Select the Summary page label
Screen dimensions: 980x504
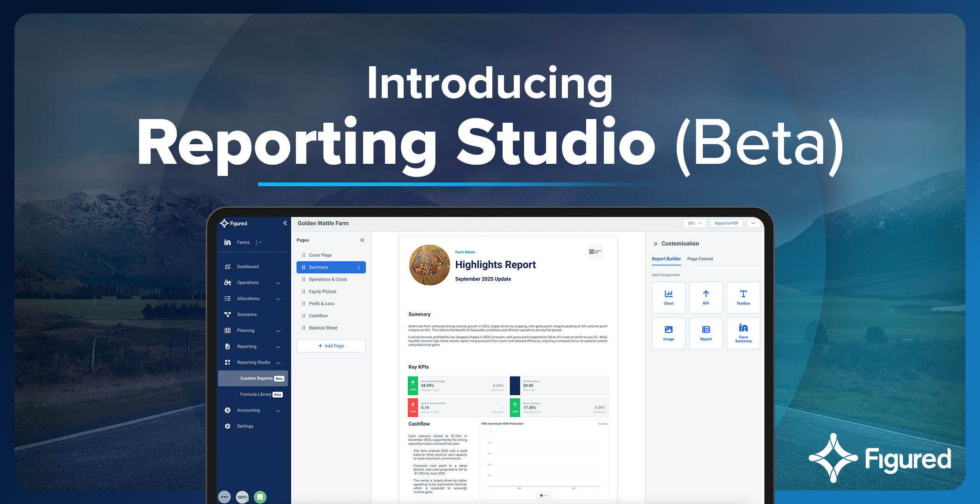click(x=318, y=267)
